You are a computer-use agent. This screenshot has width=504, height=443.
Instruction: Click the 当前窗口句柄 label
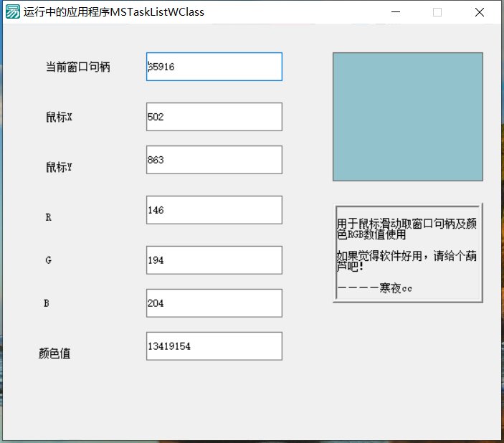pos(77,67)
